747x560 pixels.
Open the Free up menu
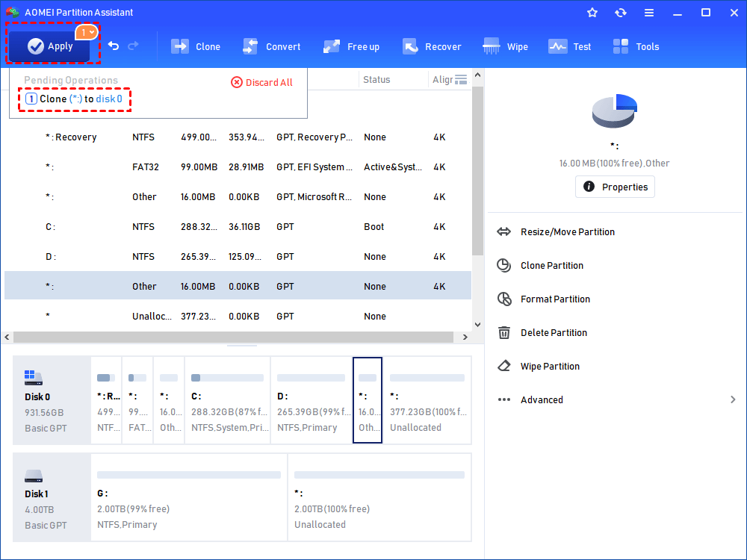[351, 46]
